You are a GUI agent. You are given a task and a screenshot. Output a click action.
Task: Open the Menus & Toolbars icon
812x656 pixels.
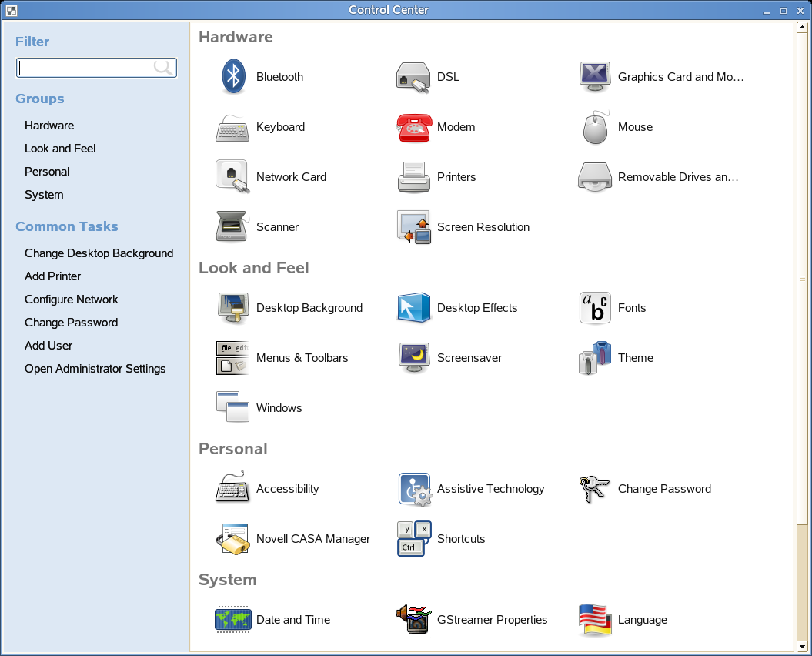[232, 358]
